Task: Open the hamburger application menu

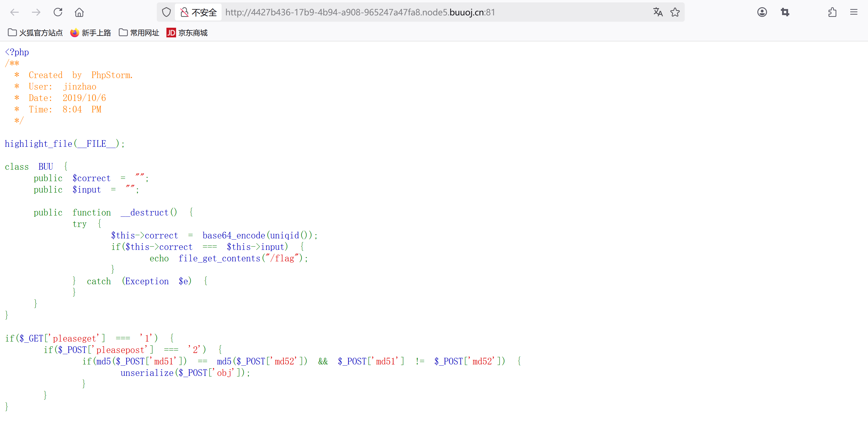Action: (x=854, y=12)
